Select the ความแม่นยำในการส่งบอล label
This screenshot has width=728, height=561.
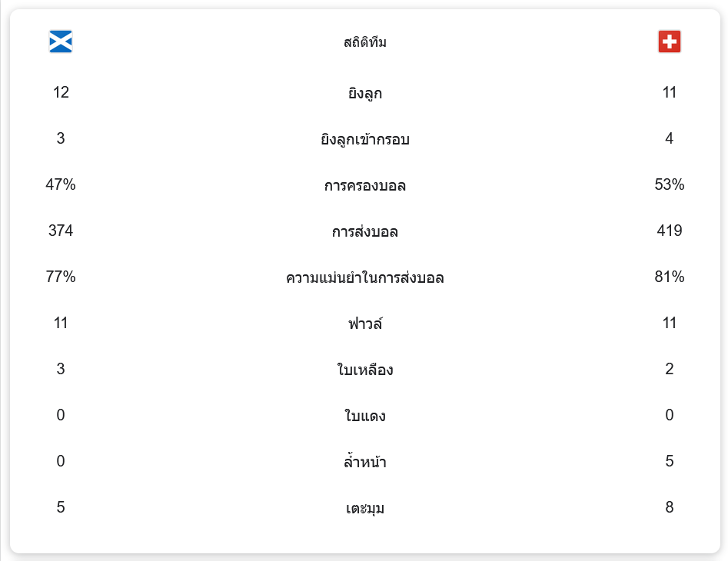pos(365,278)
